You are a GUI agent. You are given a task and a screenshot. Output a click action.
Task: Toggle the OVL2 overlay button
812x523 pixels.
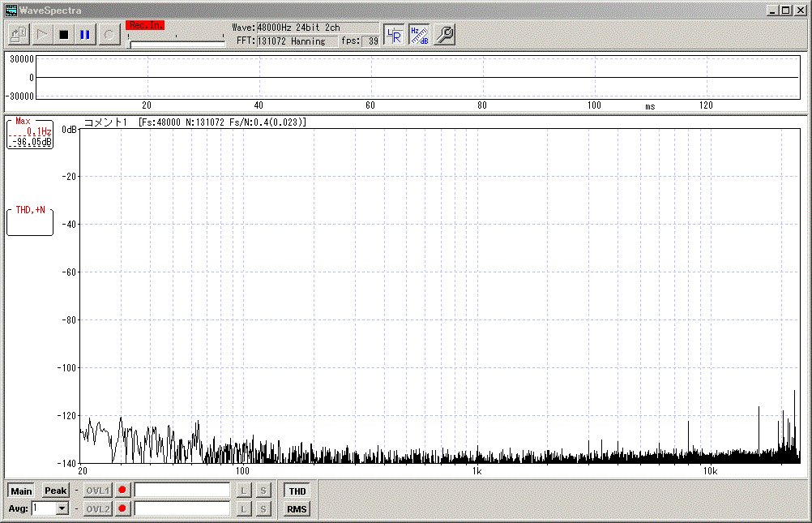coord(97,509)
